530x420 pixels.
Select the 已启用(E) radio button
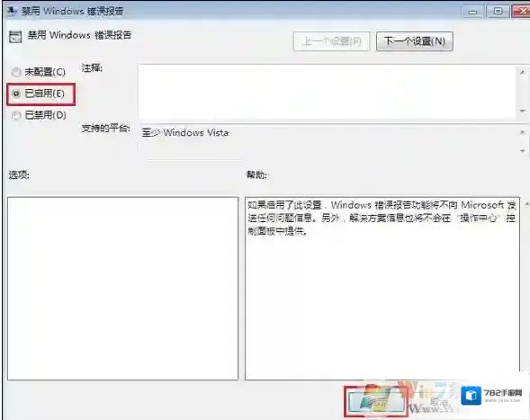click(16, 94)
